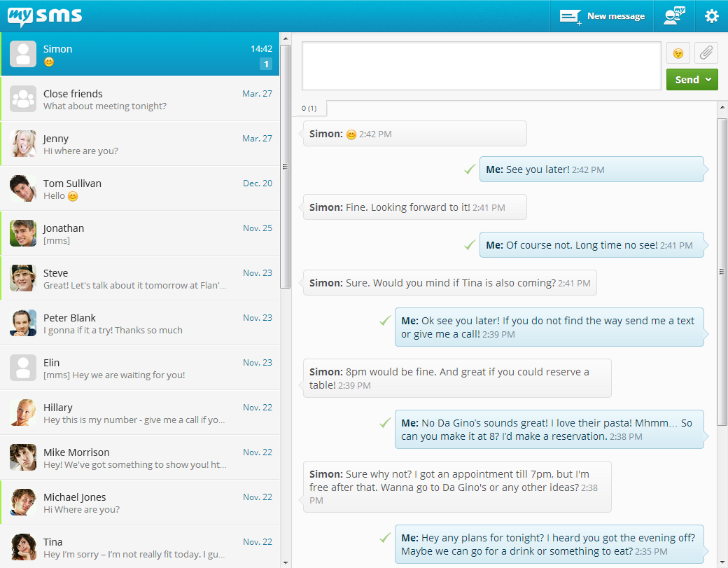Click Simon's default avatar icon
Viewport: 728px width, 568px height.
click(x=22, y=54)
